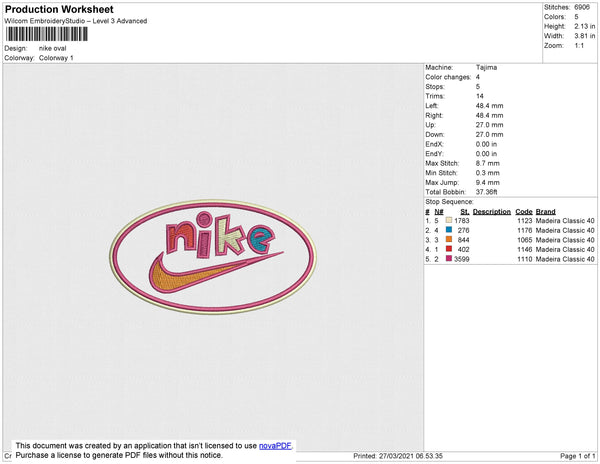Click the blue color swatch for thread 1176
The image size is (600, 464).
(x=449, y=230)
